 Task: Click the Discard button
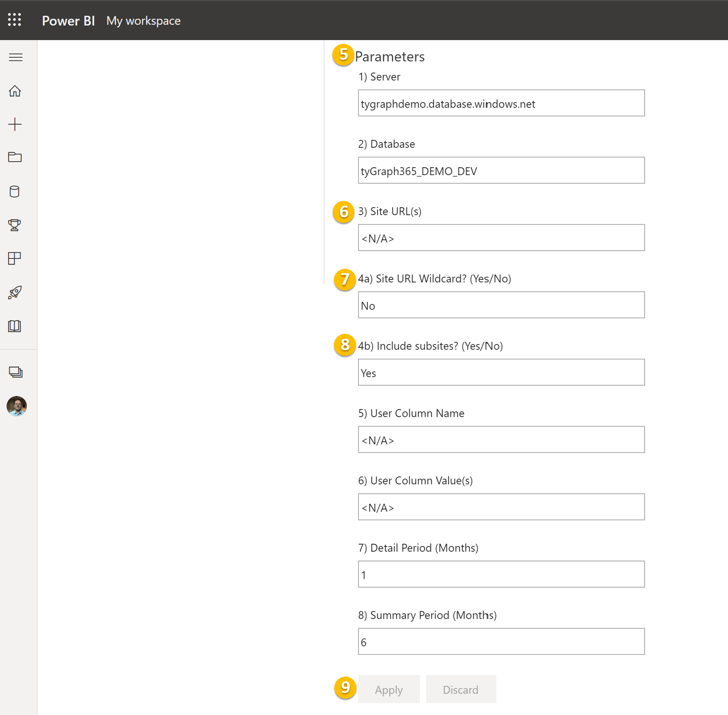click(x=460, y=690)
